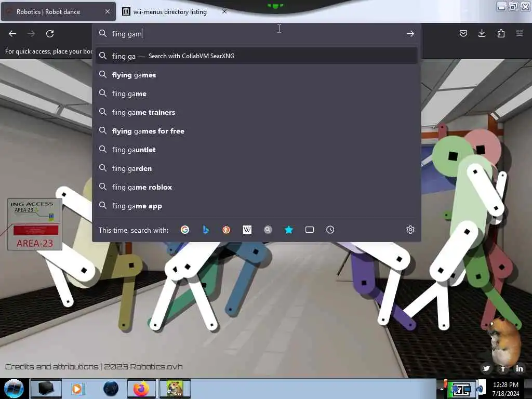Image resolution: width=532 pixels, height=399 pixels.
Task: Click the AREA-23 access sign
Action: (35, 224)
